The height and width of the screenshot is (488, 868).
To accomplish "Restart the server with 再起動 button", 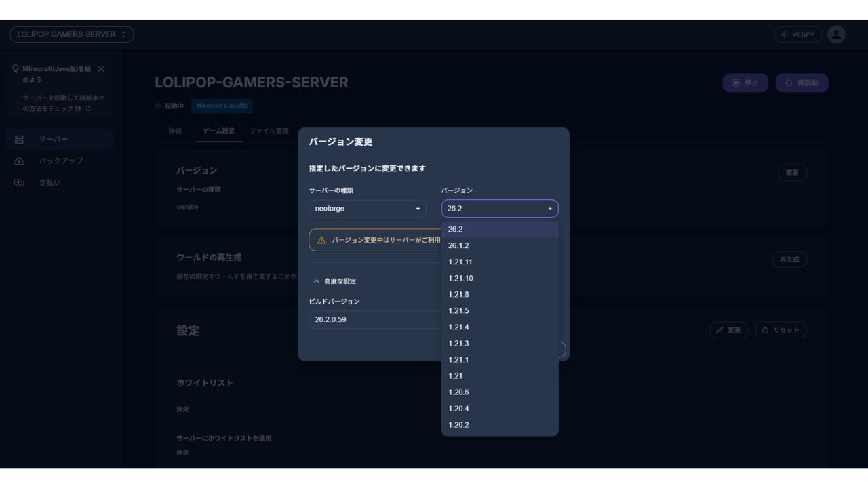I will pyautogui.click(x=802, y=83).
